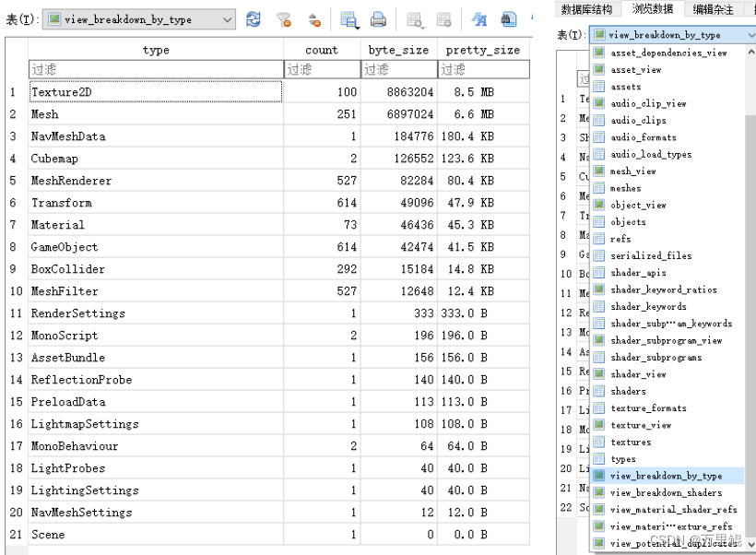The width and height of the screenshot is (756, 555).
Task: Click the 123.6 KB Cubemap size cell
Action: 484,159
